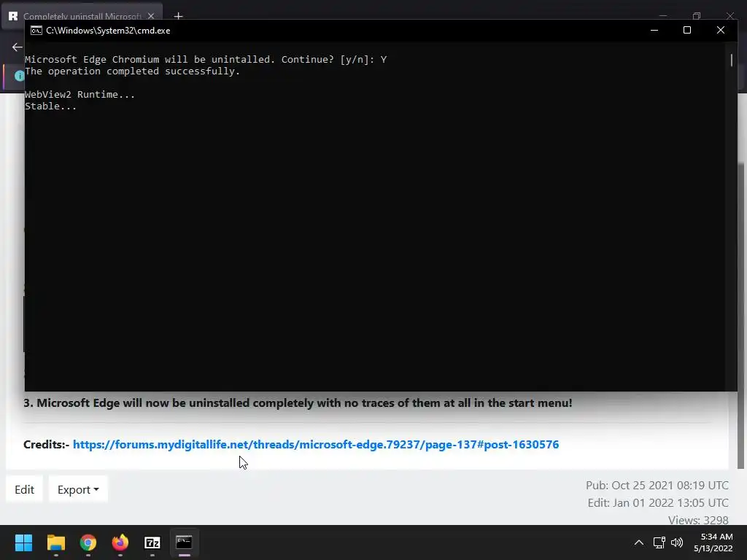Click the 'Pub: Oct 25 2021 08:19 UTC' text
747x560 pixels.
[x=657, y=485]
